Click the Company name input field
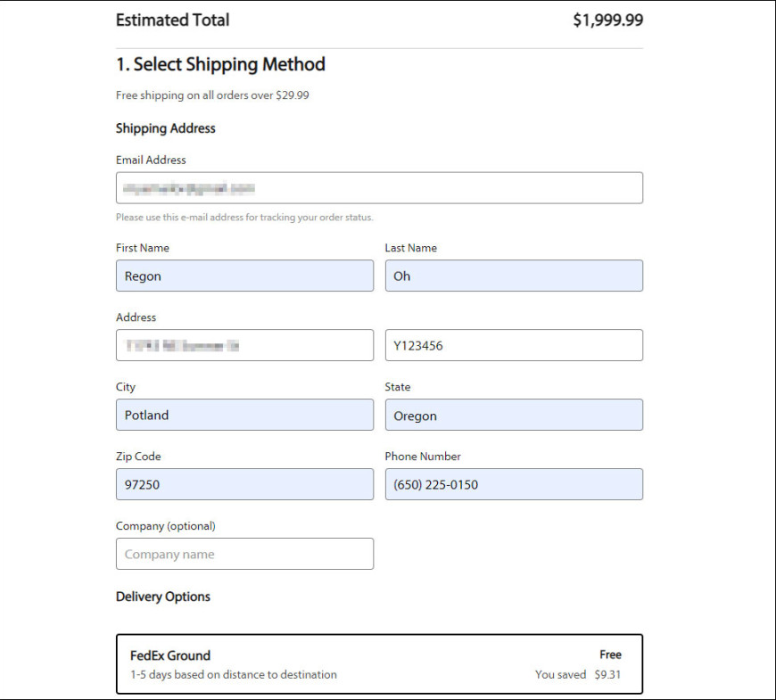 coord(244,554)
